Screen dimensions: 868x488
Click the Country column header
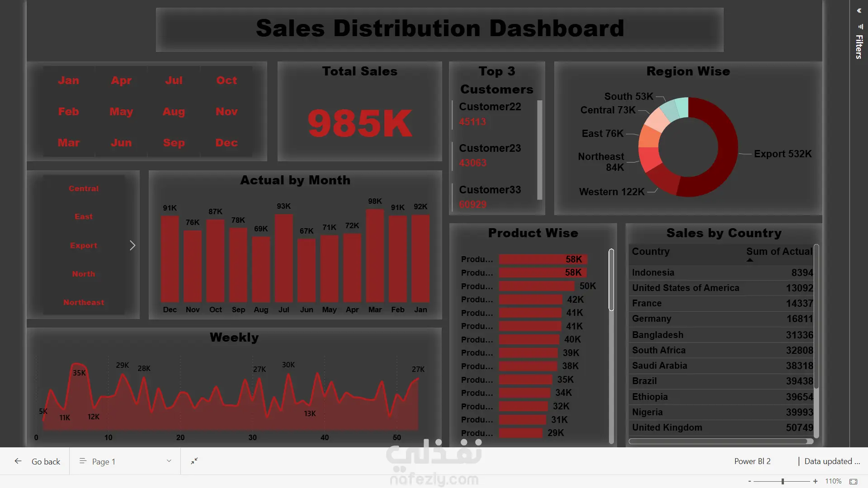pyautogui.click(x=651, y=252)
